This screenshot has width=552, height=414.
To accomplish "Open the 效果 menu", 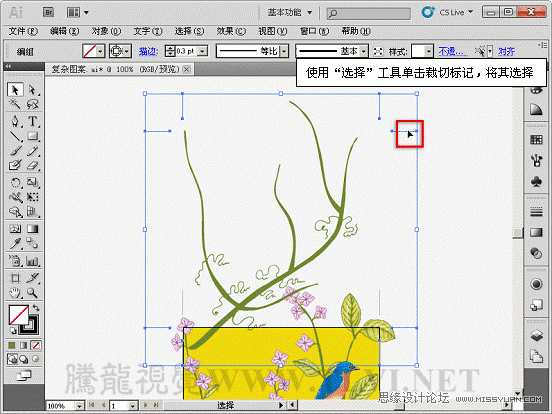I will coord(231,31).
